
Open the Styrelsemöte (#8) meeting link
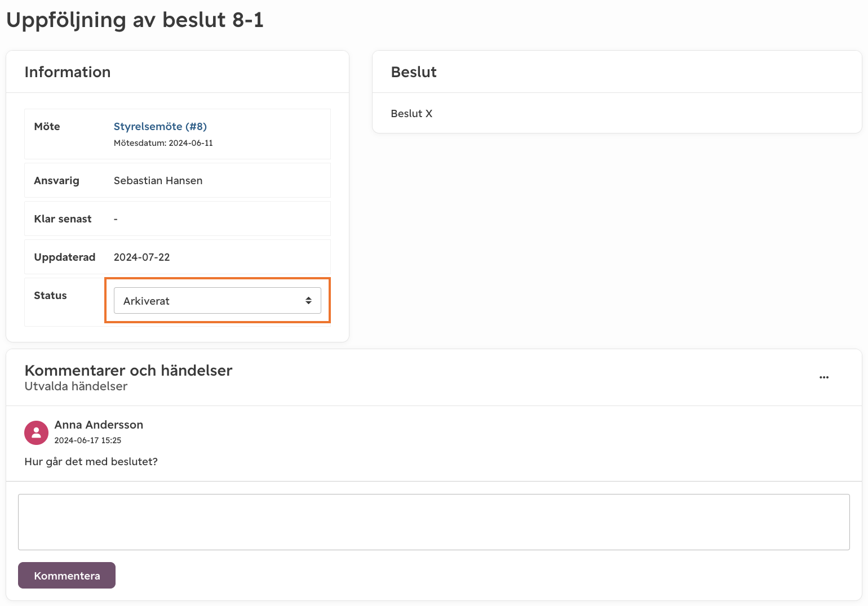tap(160, 127)
